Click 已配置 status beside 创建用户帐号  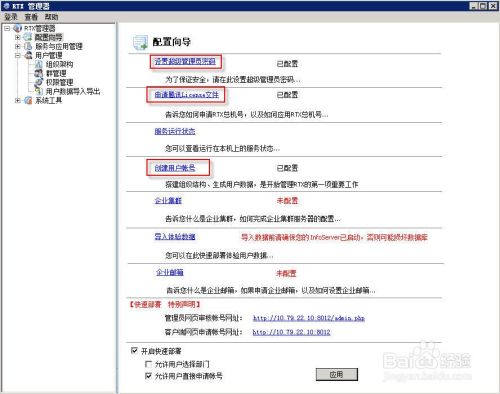(x=287, y=168)
